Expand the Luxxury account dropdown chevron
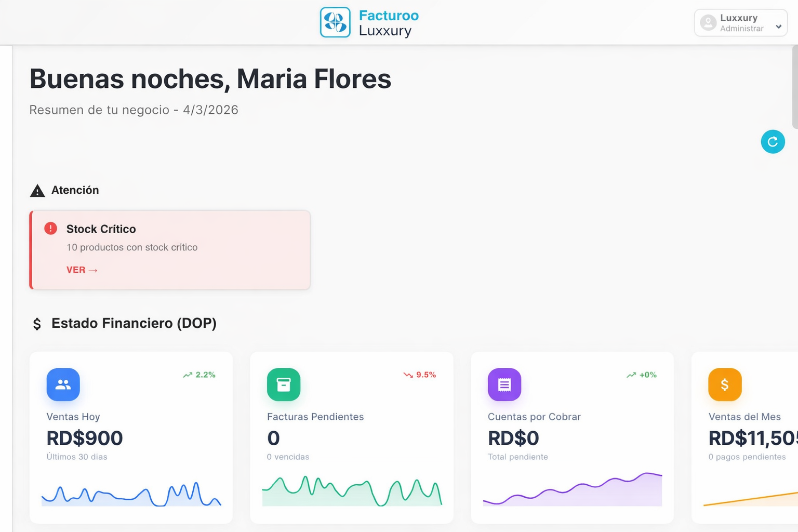The image size is (798, 532). click(778, 26)
